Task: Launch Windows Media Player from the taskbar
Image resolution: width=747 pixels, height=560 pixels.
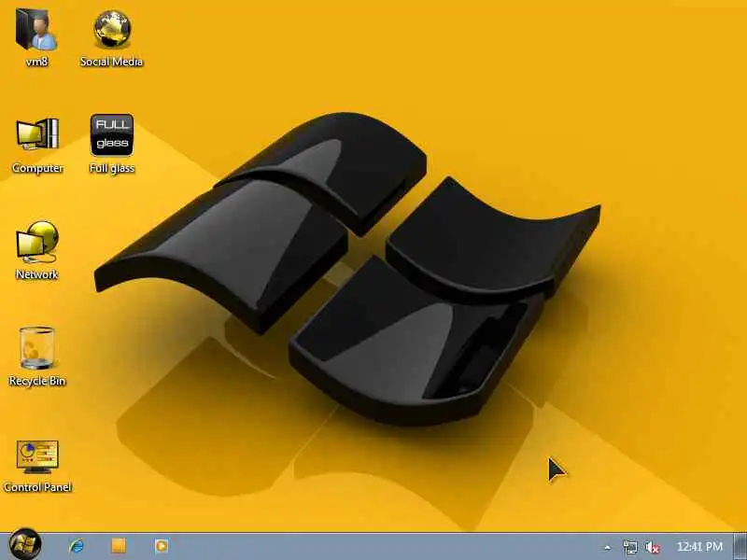Action: pos(162,546)
